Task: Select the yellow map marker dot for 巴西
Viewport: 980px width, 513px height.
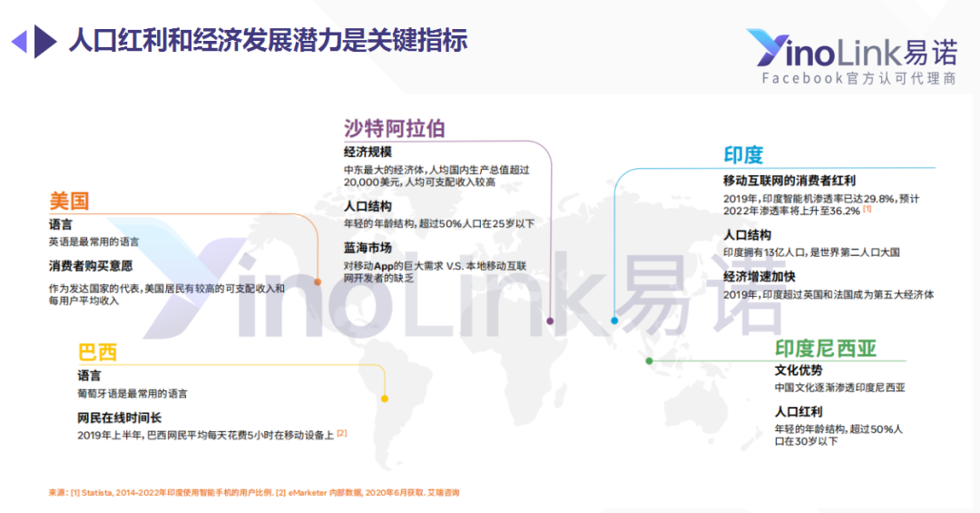Action: [x=385, y=399]
